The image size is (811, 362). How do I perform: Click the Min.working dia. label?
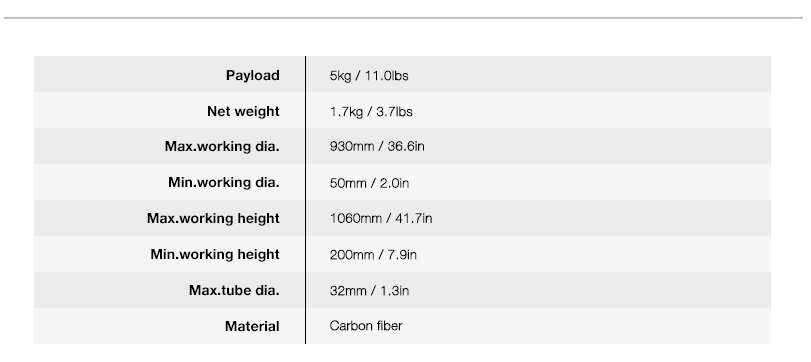(223, 183)
